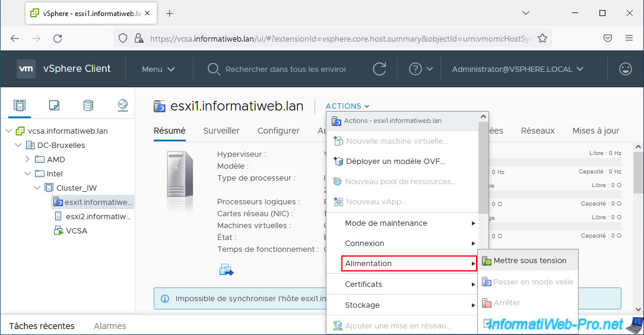Viewport: 644px width, 335px height.
Task: Open the Alarmes panel
Action: pyautogui.click(x=110, y=326)
